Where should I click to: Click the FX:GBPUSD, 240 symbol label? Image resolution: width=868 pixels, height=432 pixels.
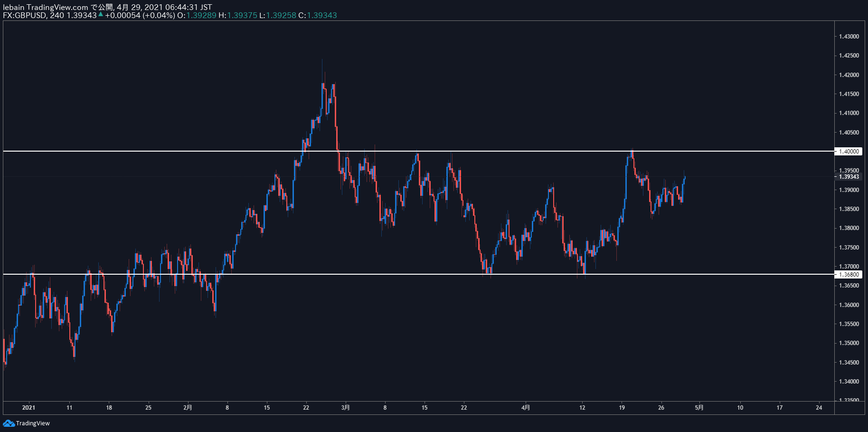point(33,15)
